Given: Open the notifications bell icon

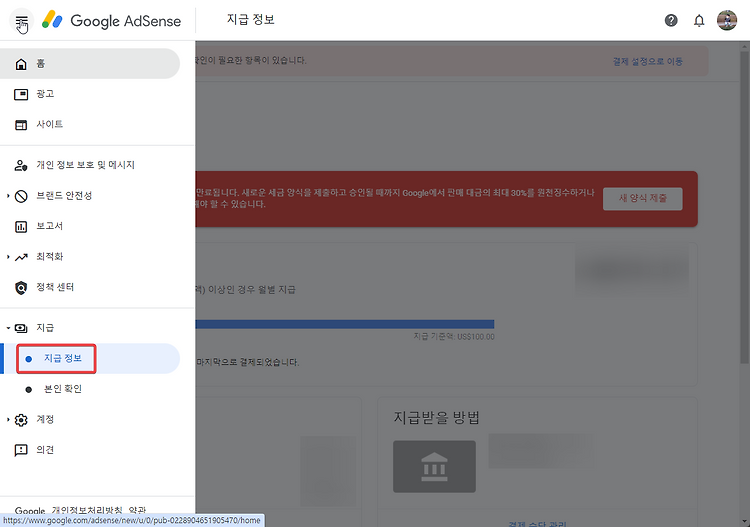Looking at the screenshot, I should (x=699, y=21).
